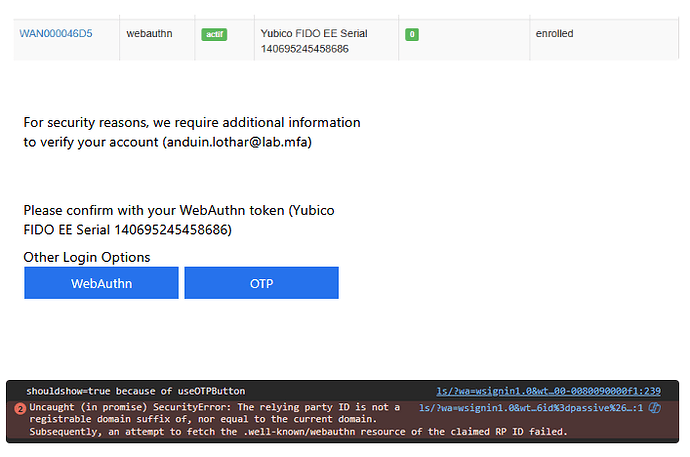Viewport: 690px width, 457px height.
Task: Click the 'For security reasons' verification message
Action: tap(192, 123)
